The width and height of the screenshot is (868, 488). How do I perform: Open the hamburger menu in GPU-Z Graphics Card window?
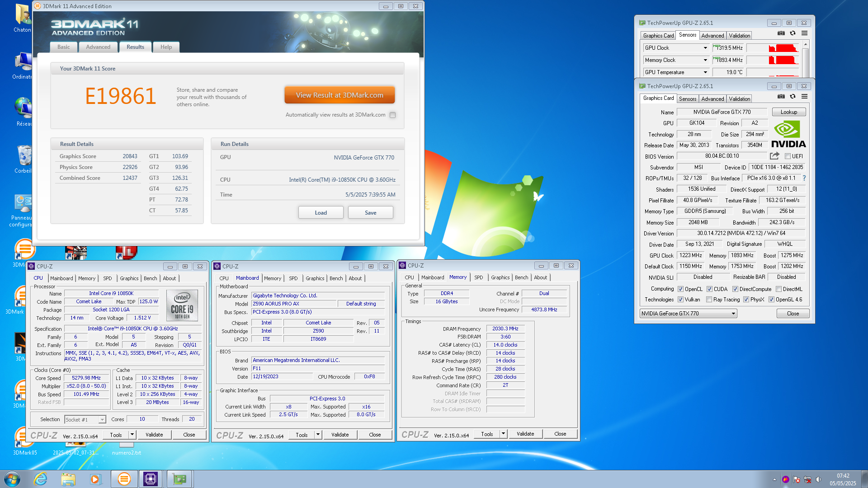pyautogui.click(x=805, y=97)
